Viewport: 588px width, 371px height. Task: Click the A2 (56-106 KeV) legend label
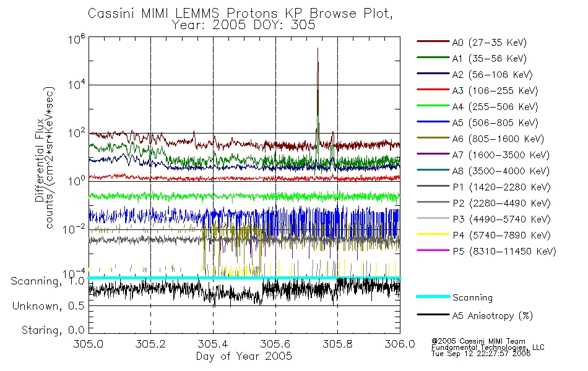pos(492,75)
